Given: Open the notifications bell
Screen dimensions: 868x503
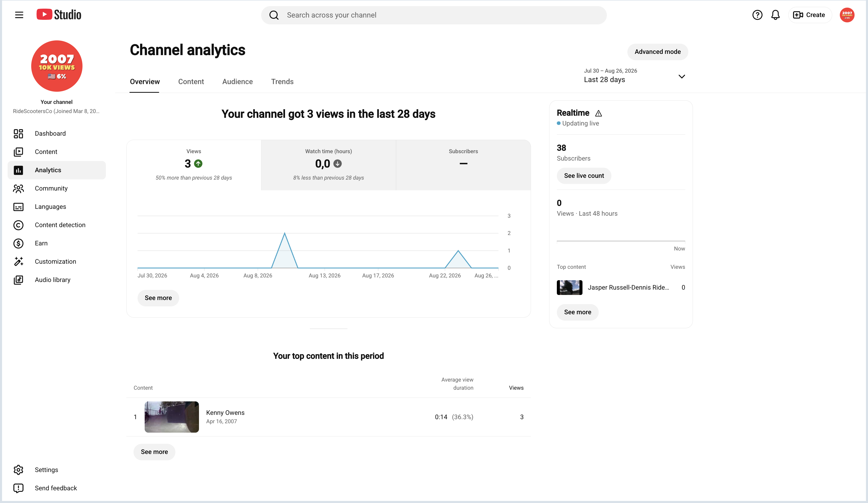Looking at the screenshot, I should [775, 15].
